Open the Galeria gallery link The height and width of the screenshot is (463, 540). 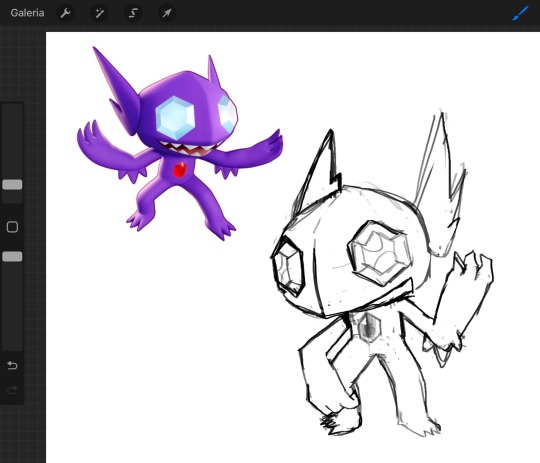(27, 13)
